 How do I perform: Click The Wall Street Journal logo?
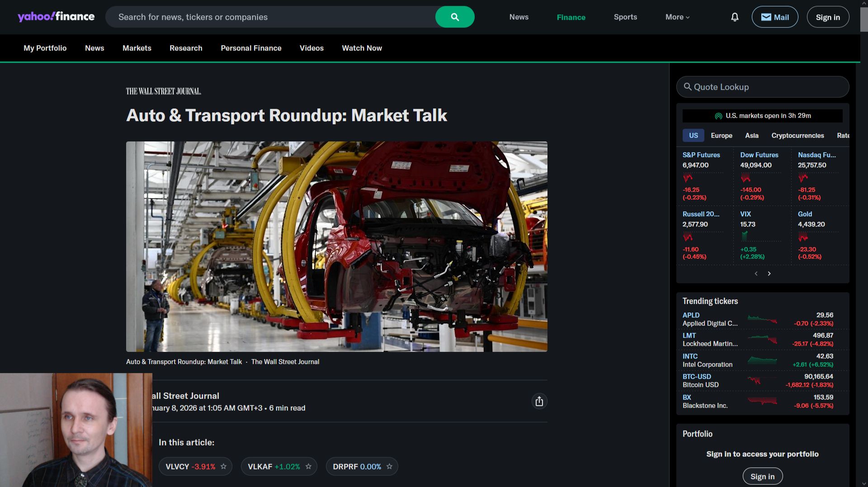[x=163, y=91]
